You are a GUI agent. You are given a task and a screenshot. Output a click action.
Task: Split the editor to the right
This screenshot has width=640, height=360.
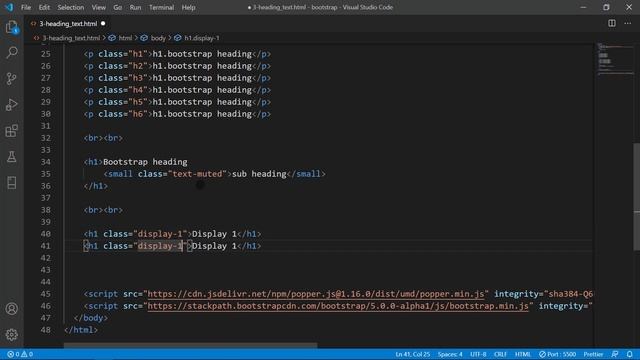tap(611, 23)
